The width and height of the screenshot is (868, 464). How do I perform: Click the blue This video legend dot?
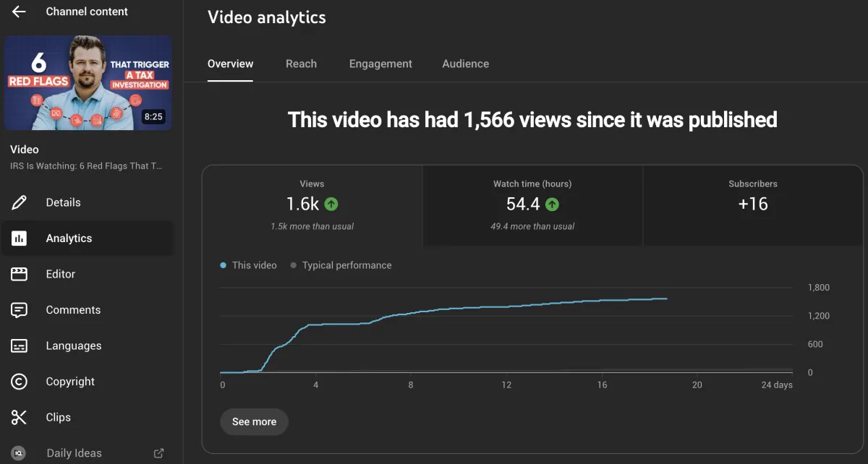(224, 266)
